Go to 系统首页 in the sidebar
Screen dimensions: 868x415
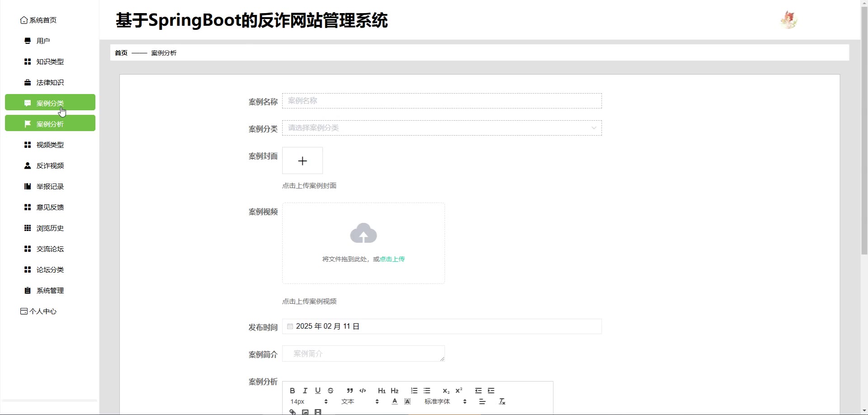coord(38,20)
